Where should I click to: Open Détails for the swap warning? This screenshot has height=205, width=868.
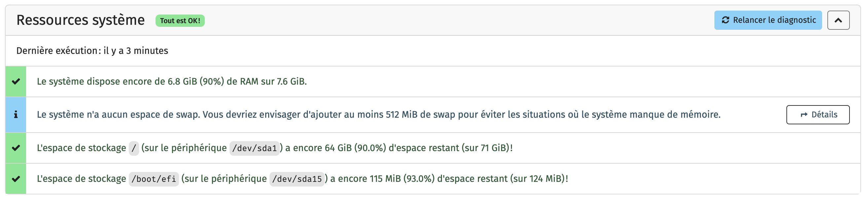[817, 115]
